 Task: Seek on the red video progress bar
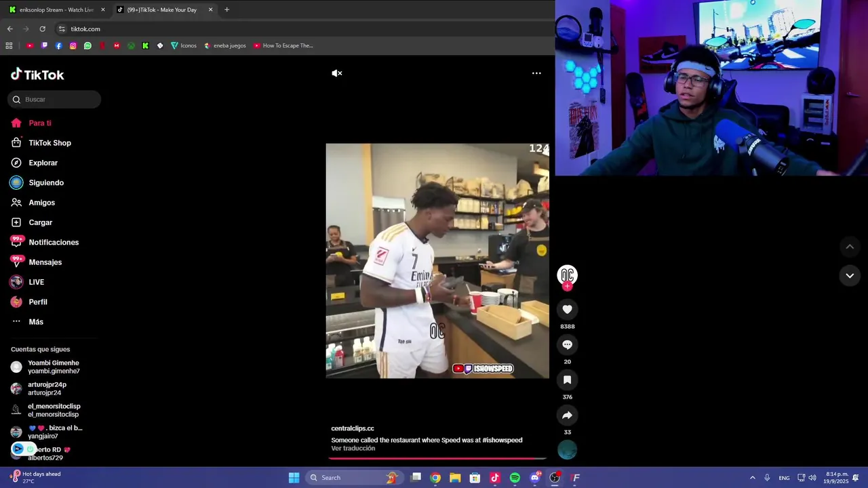pos(437,459)
